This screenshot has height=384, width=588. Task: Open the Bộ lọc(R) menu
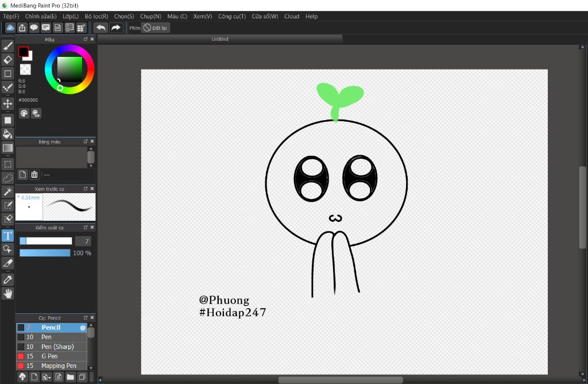[x=96, y=17]
